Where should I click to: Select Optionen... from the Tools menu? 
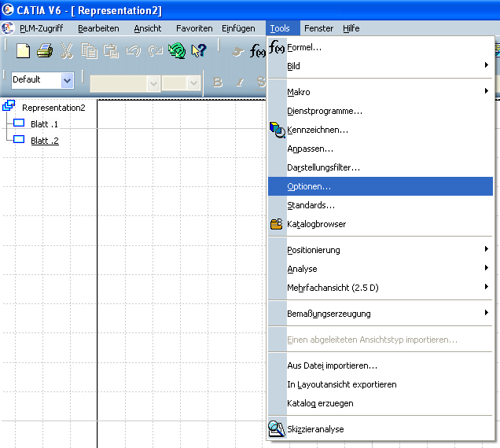click(309, 186)
